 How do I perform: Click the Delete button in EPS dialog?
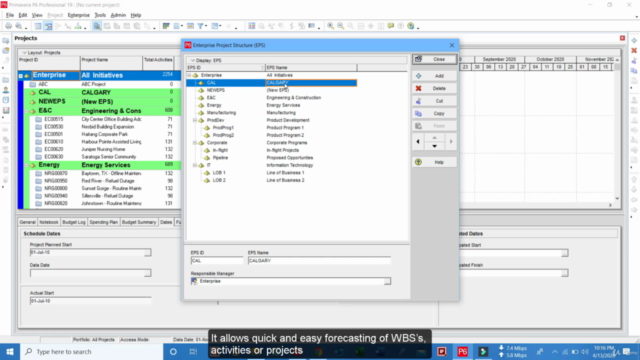click(x=434, y=89)
